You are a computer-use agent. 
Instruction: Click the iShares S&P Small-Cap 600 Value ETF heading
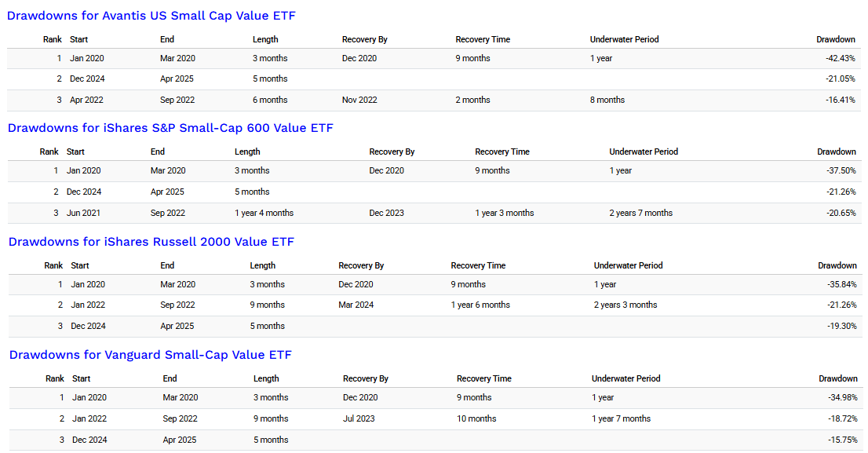[170, 128]
